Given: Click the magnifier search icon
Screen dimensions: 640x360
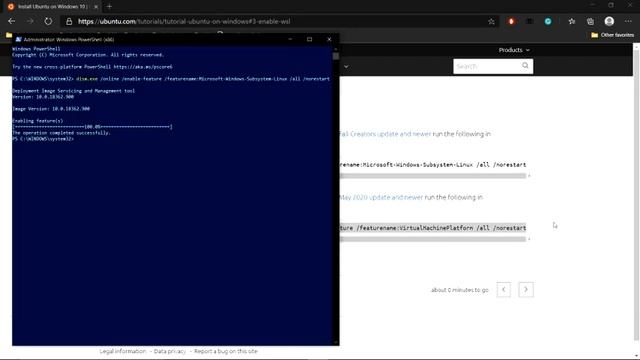Looking at the screenshot, I should tap(525, 66).
